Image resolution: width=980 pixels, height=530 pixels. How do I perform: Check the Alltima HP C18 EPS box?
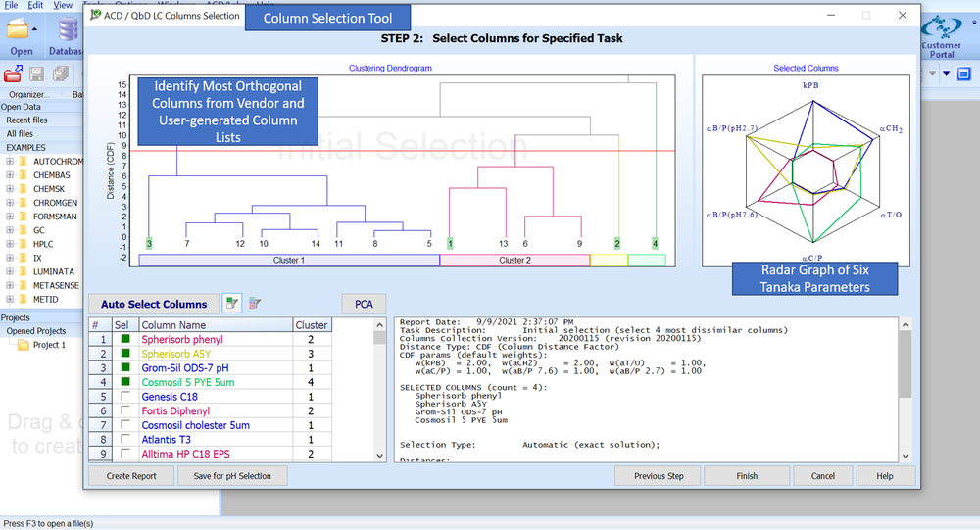pos(125,454)
